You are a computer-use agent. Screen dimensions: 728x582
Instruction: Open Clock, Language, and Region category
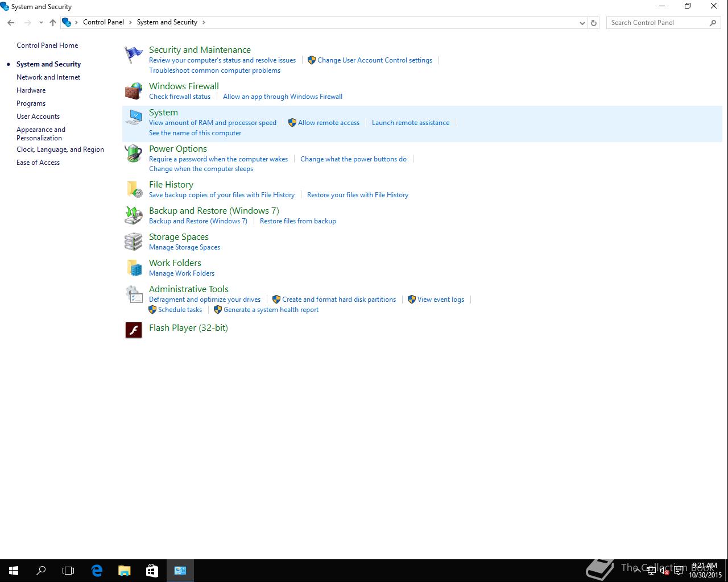pyautogui.click(x=60, y=149)
